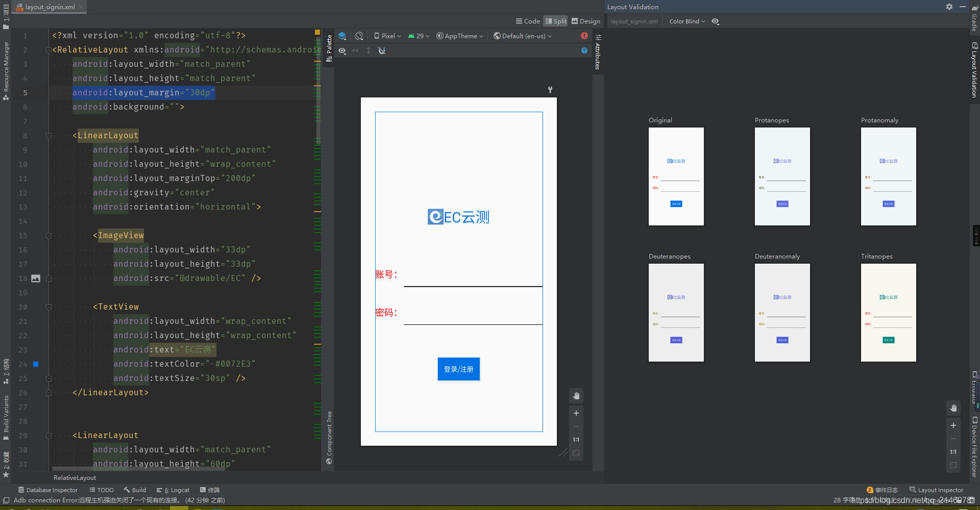This screenshot has height=510, width=980.
Task: Open the Pixel device dropdown
Action: tap(387, 36)
